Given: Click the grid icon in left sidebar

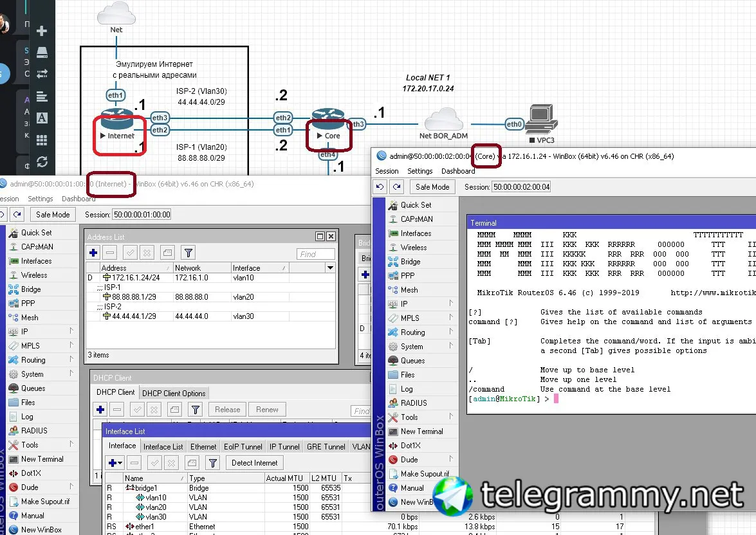Looking at the screenshot, I should pos(42,140).
